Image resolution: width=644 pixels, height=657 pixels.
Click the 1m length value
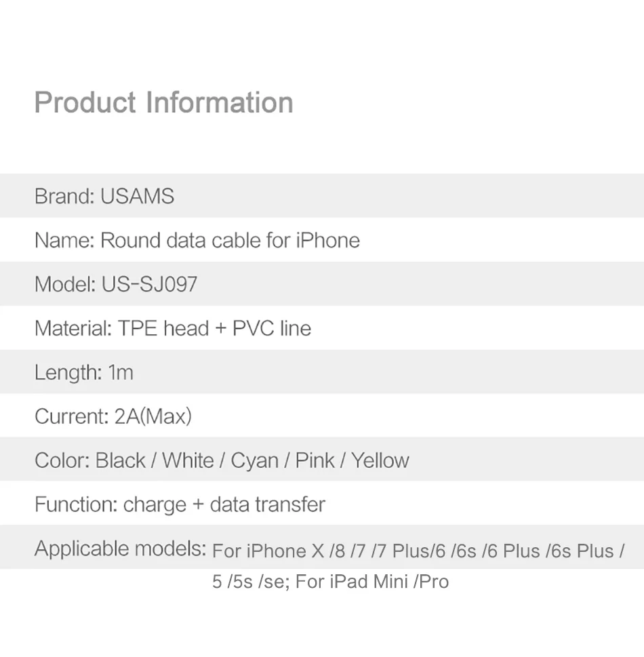click(121, 373)
